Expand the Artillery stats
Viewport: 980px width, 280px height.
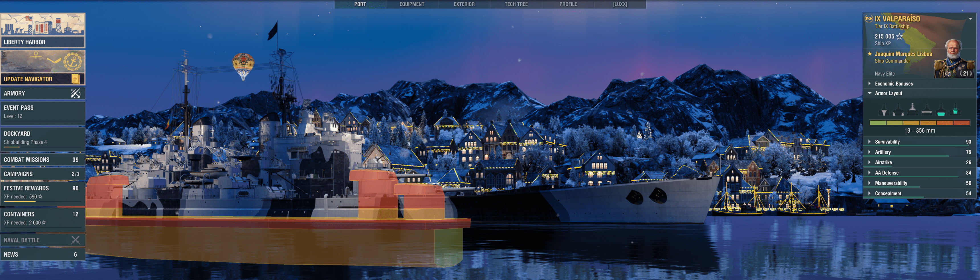coord(920,152)
